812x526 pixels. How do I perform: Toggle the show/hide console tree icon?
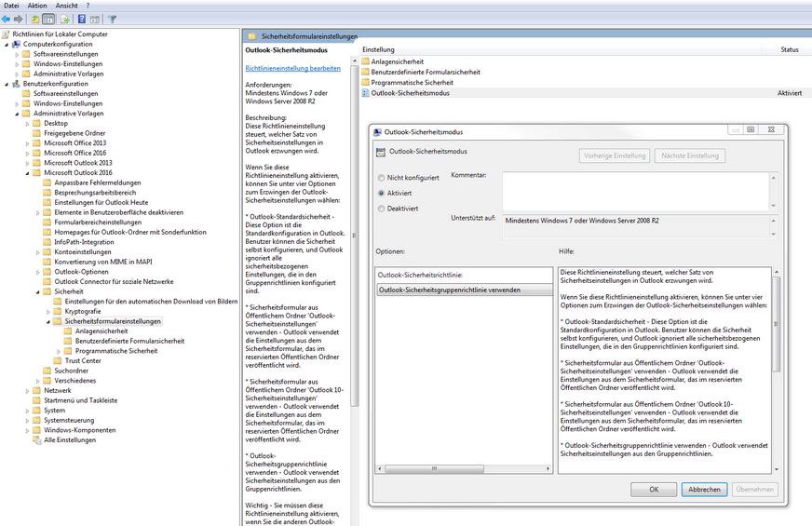pyautogui.click(x=48, y=20)
